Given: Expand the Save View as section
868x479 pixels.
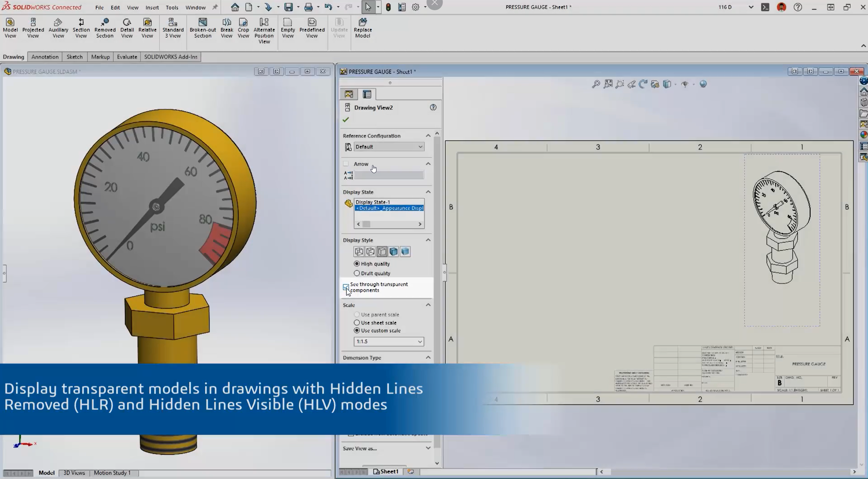Looking at the screenshot, I should tap(428, 448).
